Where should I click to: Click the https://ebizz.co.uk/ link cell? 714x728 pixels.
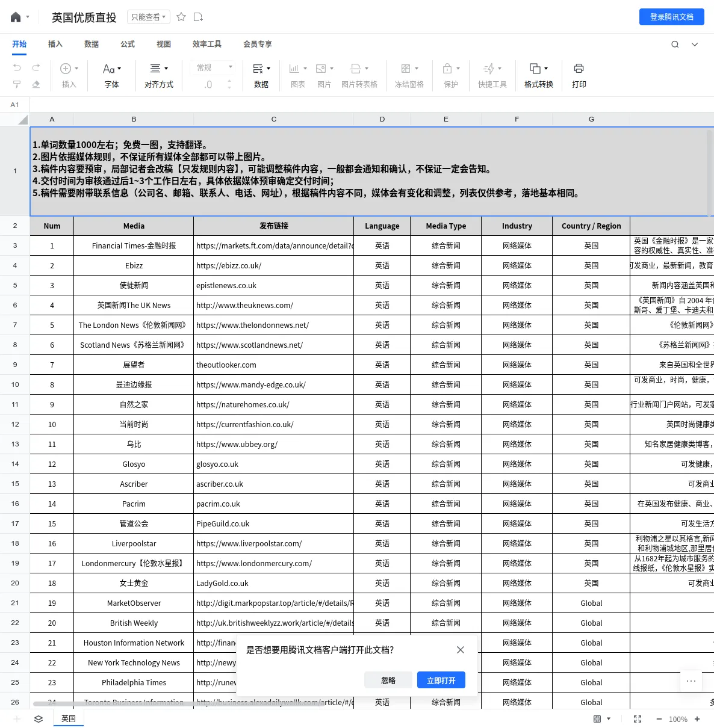pyautogui.click(x=274, y=265)
